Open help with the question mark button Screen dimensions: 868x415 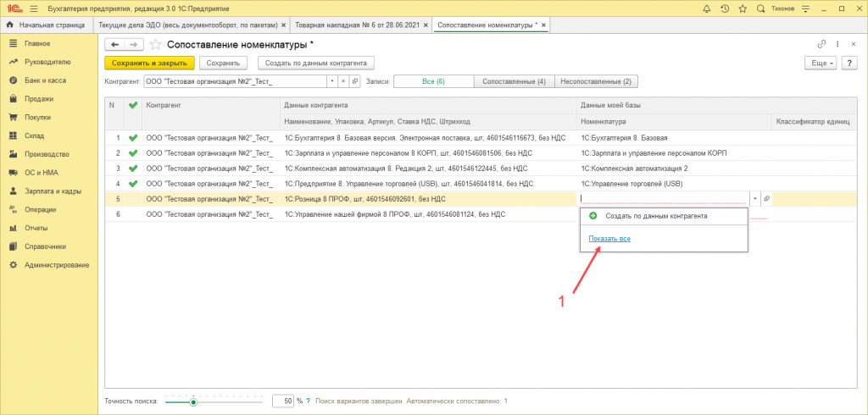(x=849, y=63)
